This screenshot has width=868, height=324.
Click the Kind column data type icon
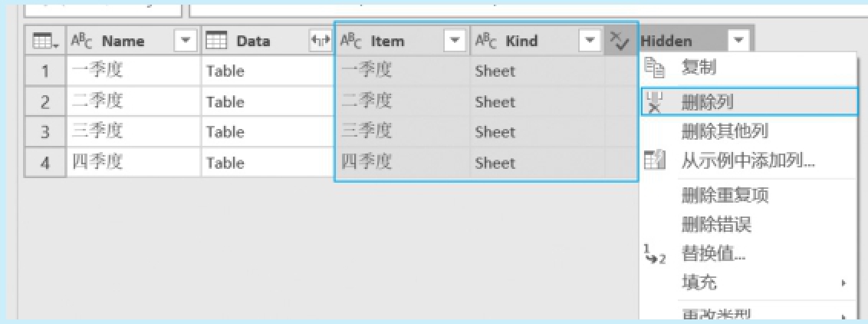[x=486, y=41]
